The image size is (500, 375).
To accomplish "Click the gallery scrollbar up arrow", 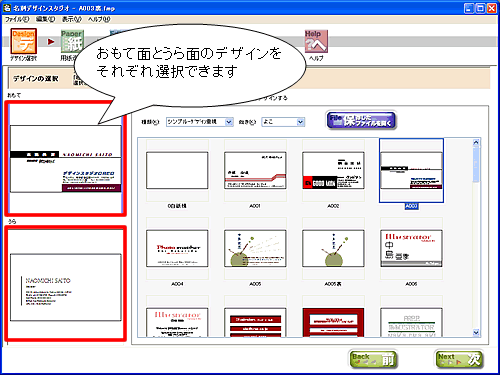I will (x=476, y=142).
